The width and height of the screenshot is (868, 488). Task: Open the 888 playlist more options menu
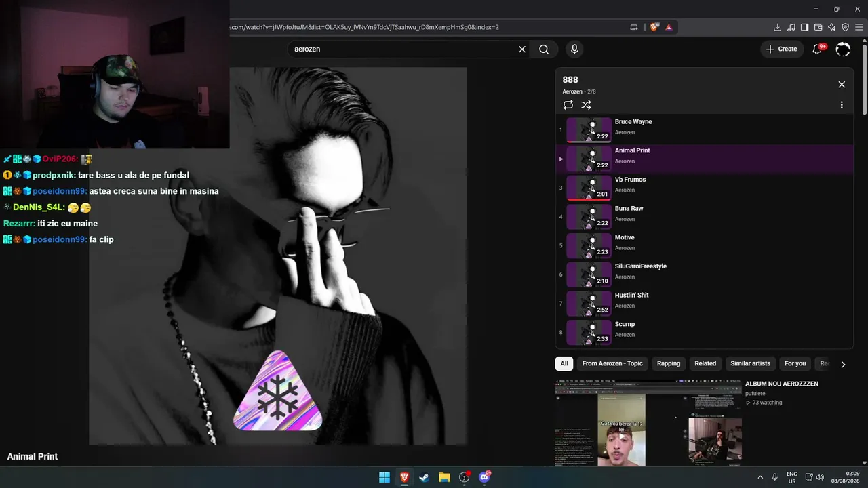pos(842,105)
